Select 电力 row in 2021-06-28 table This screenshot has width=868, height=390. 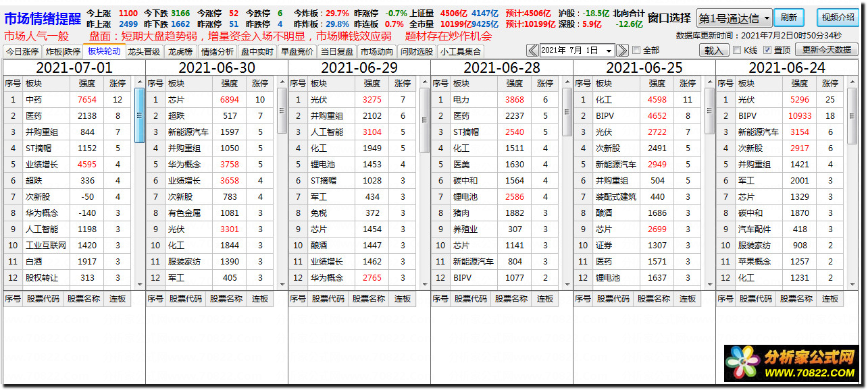pos(495,99)
